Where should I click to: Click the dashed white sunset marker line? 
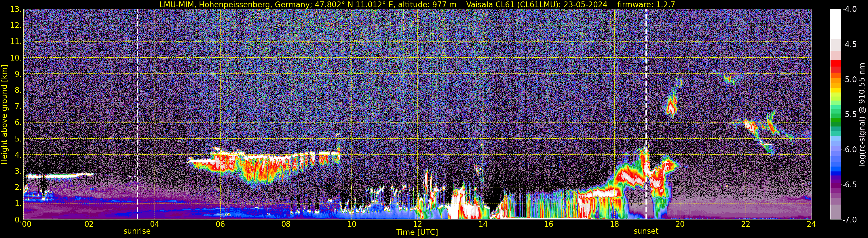tap(646, 114)
